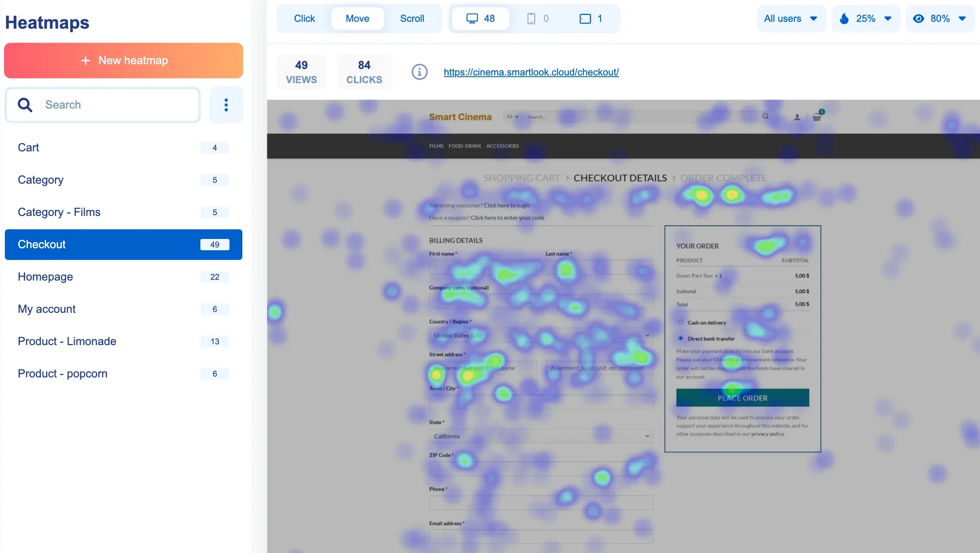Switch to the Click heatmap tab
The height and width of the screenshot is (553, 980).
(304, 18)
